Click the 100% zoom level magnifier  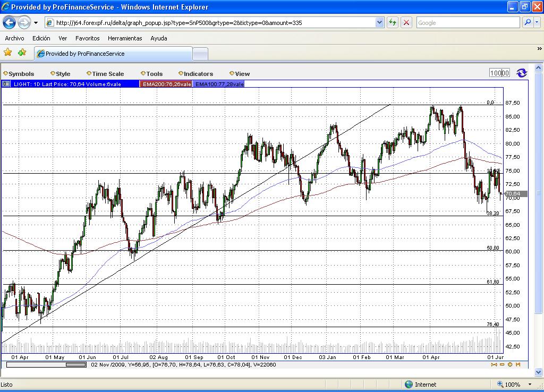[500, 385]
